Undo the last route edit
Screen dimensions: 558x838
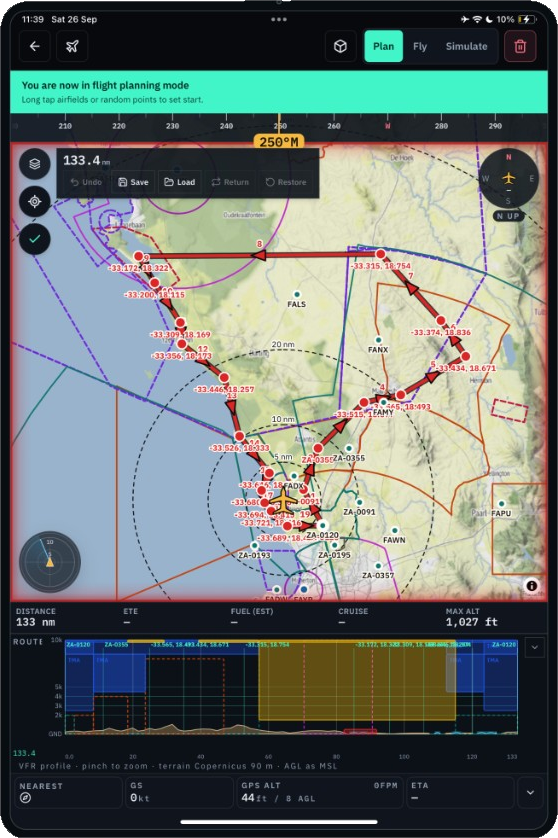(86, 182)
